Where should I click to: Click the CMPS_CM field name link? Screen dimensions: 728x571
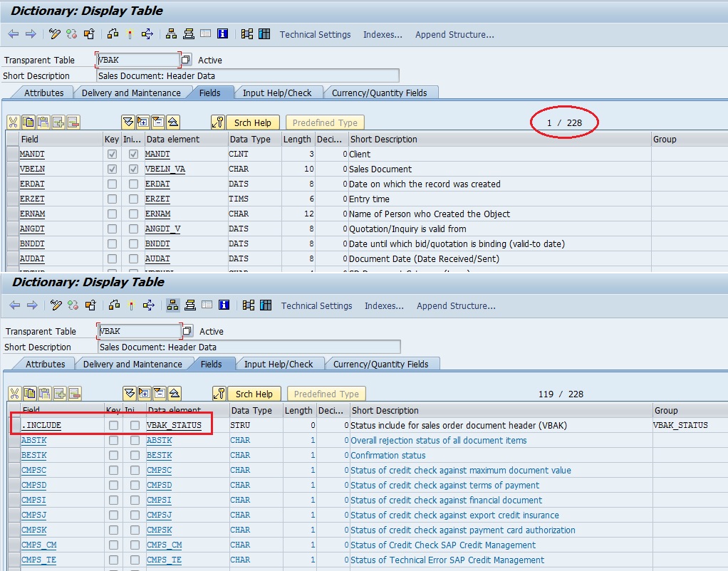[x=39, y=545]
